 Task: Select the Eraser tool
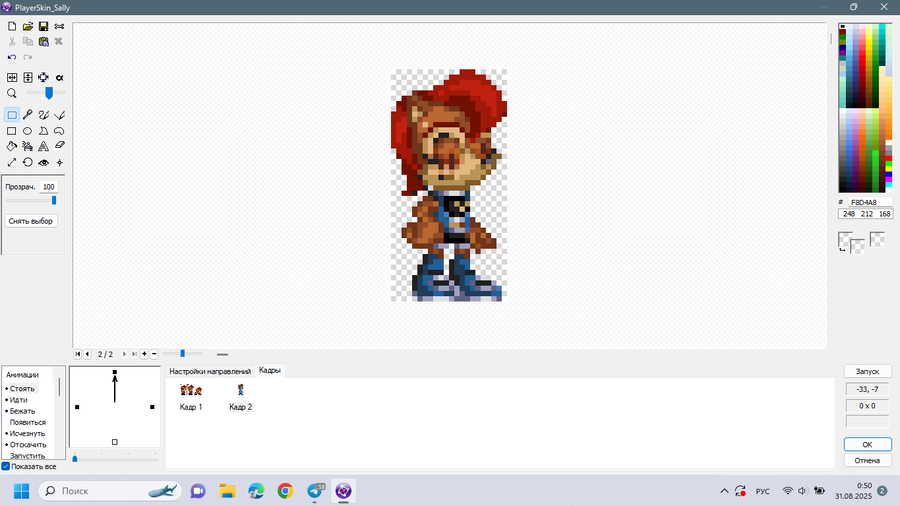(x=59, y=146)
